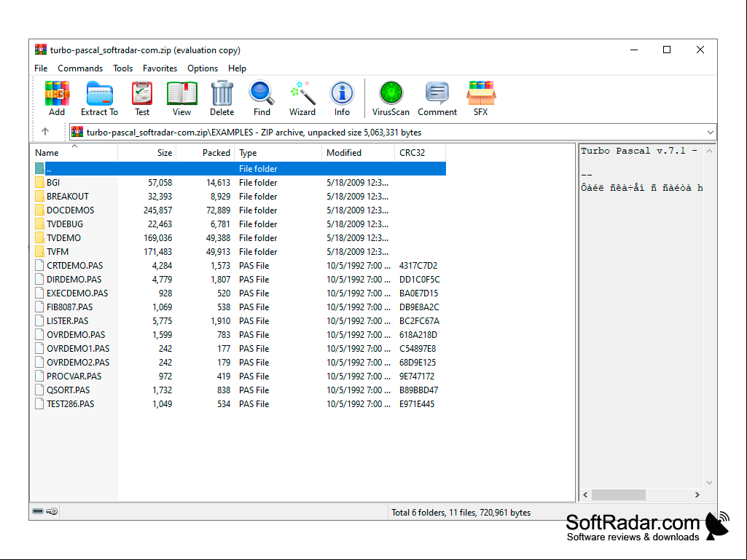Viewport: 747px width, 560px height.
Task: Select the OVRDEMO2.PAS file name
Action: pos(78,362)
